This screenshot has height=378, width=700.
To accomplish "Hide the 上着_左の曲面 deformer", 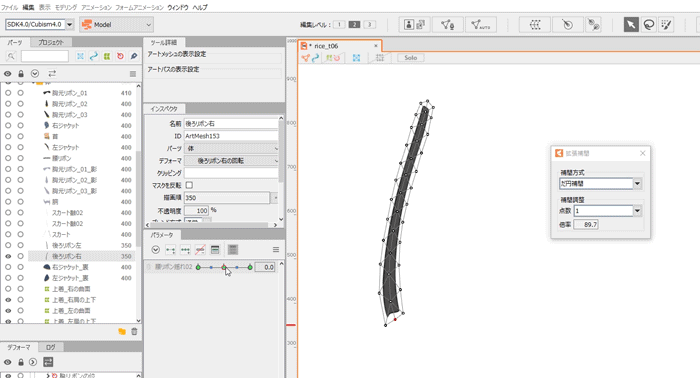I will 8,311.
